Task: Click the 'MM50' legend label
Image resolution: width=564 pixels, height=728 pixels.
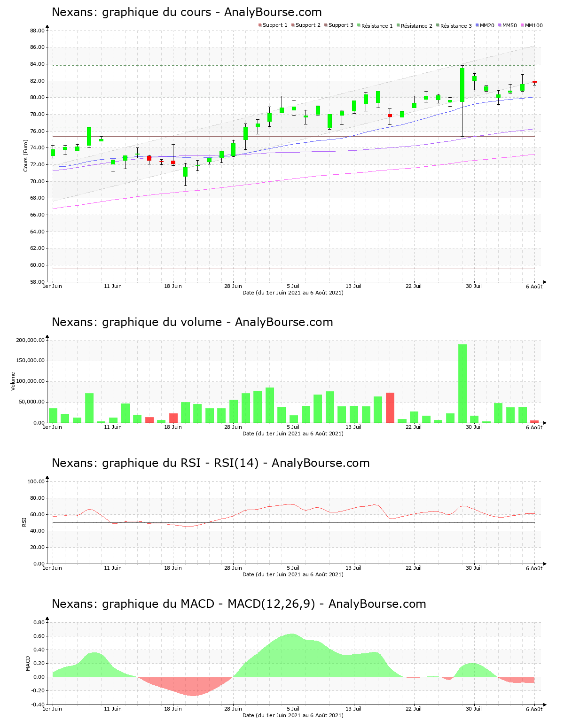Action: coord(509,25)
